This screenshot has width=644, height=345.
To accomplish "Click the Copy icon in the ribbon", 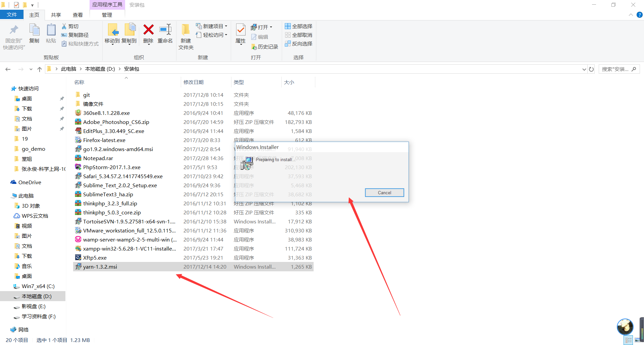I will (x=34, y=30).
